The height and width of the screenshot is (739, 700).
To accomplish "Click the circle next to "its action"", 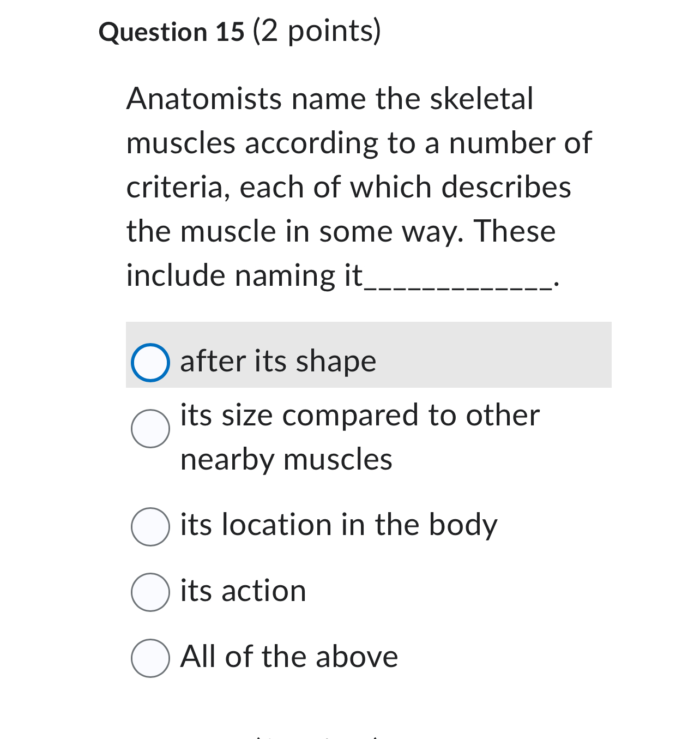I will pyautogui.click(x=150, y=591).
